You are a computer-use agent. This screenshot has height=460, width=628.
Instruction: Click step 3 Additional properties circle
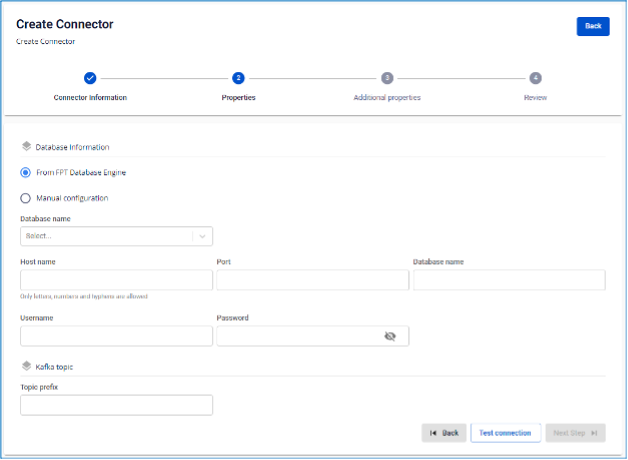pos(387,78)
